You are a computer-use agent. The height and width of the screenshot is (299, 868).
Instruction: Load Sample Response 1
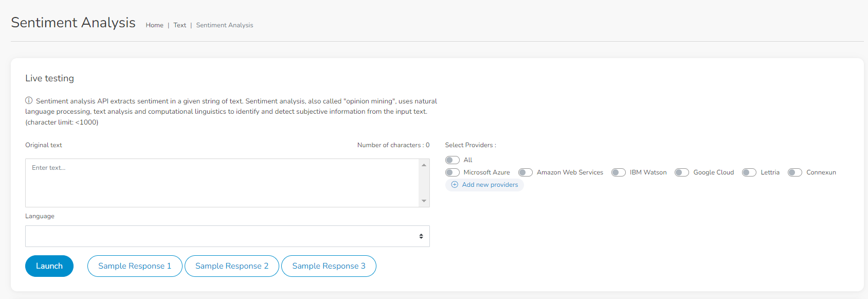point(135,266)
